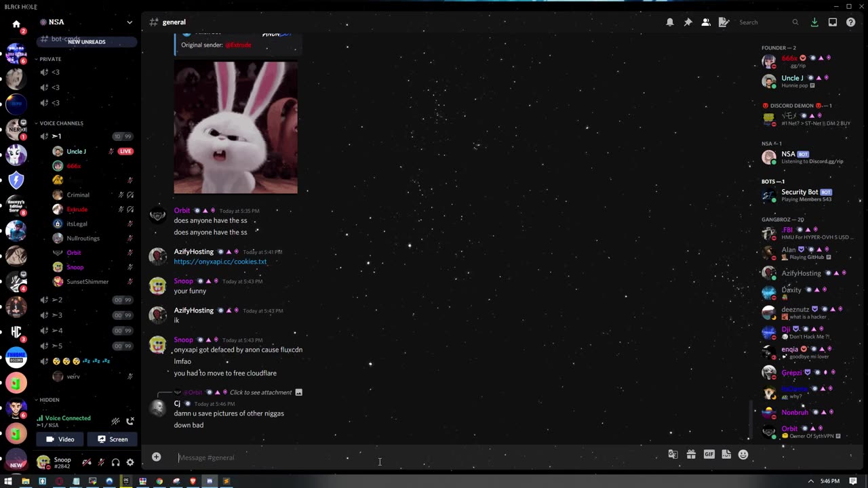Go to Discord Home button
Screen dimensions: 868x488
16,24
